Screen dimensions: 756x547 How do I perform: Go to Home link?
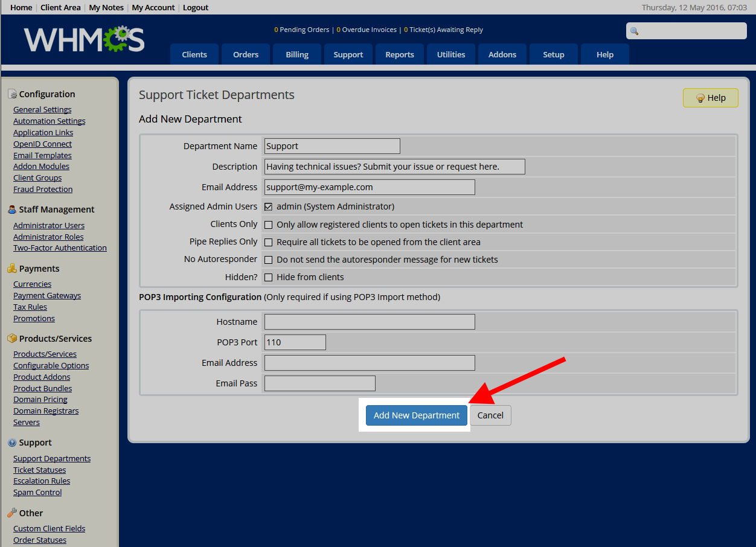[x=22, y=7]
